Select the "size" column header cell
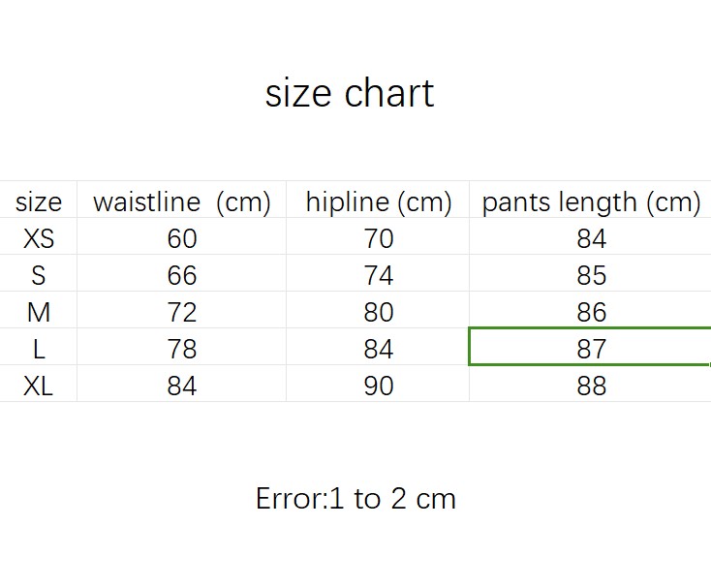711x588 pixels. click(x=39, y=201)
